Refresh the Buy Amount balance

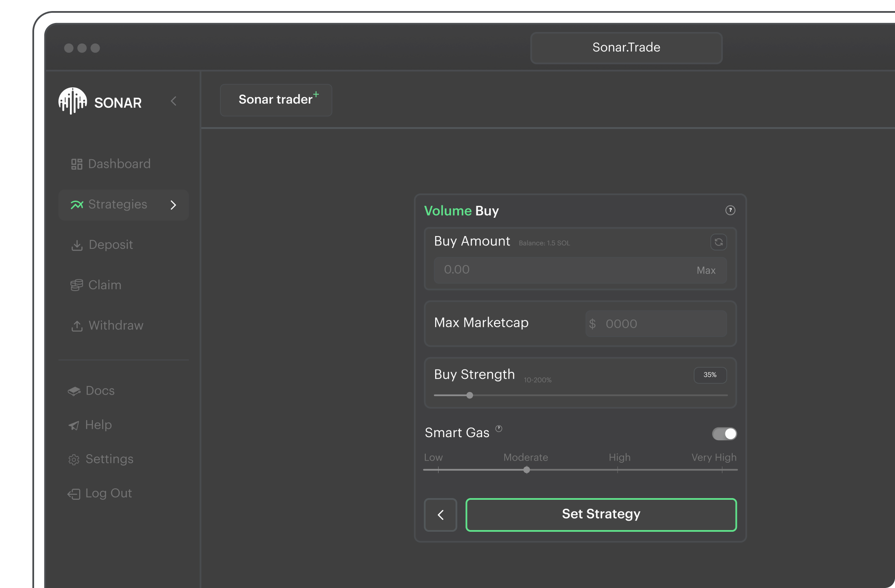click(x=719, y=242)
